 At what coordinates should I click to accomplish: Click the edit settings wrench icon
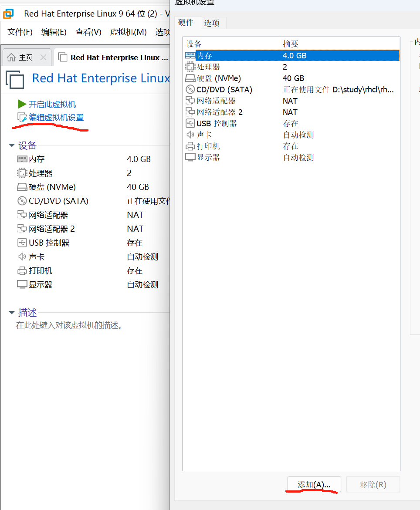pyautogui.click(x=22, y=117)
